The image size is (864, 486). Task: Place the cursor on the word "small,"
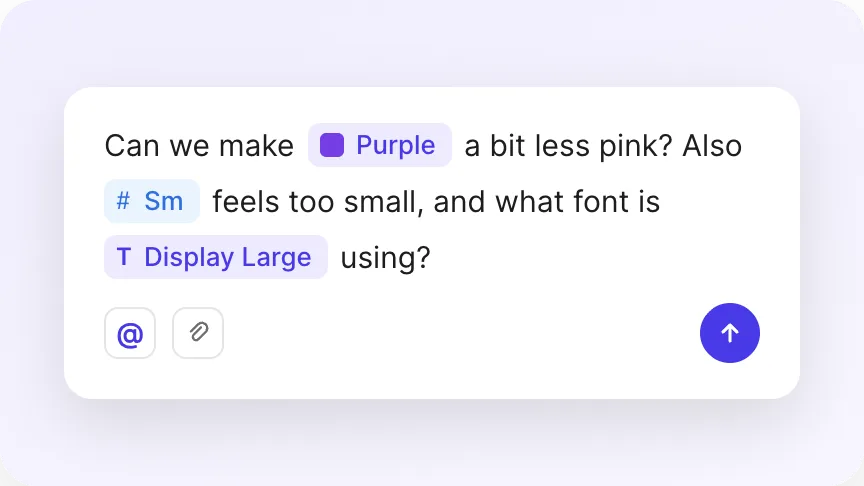tap(384, 202)
